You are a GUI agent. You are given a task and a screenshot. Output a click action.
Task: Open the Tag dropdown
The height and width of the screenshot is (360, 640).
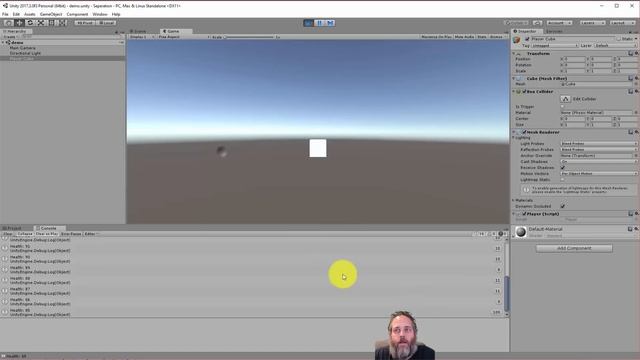pos(554,46)
